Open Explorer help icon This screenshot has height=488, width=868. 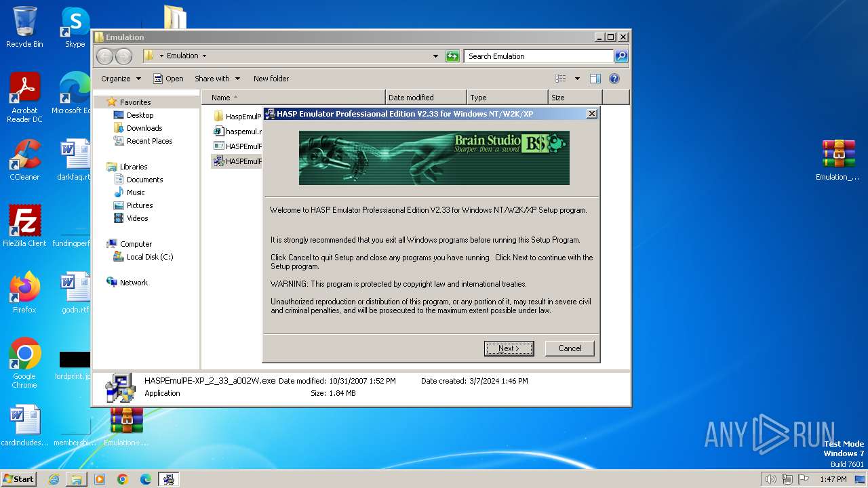[x=614, y=79]
